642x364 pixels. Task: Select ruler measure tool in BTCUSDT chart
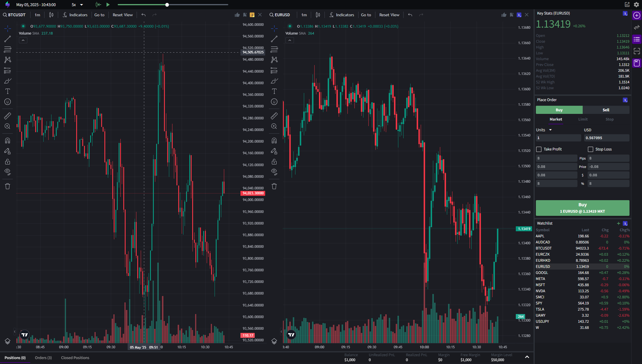tap(8, 116)
